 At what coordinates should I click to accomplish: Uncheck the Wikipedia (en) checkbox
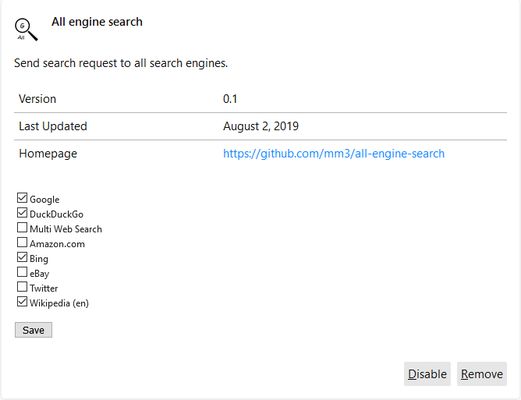coord(22,302)
